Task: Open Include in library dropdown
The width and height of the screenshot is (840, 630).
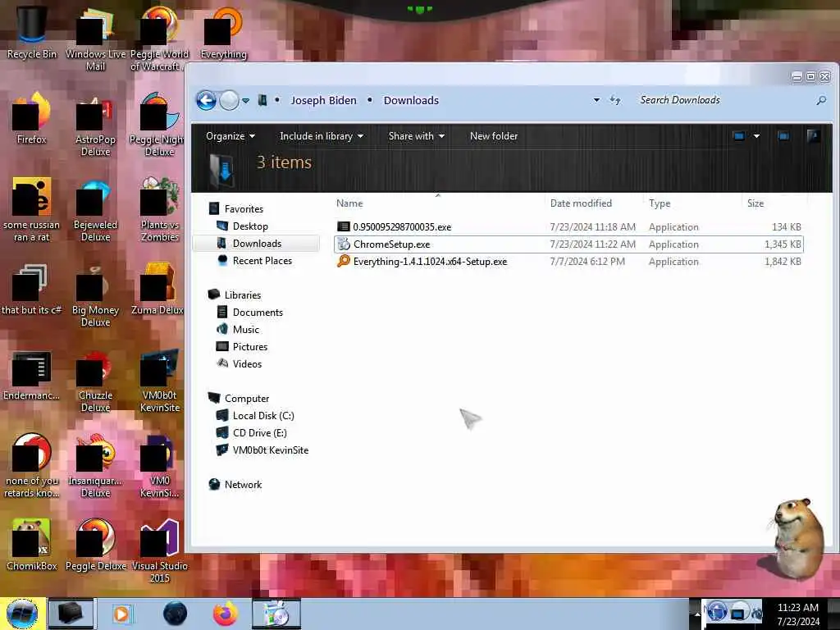Action: [x=322, y=136]
